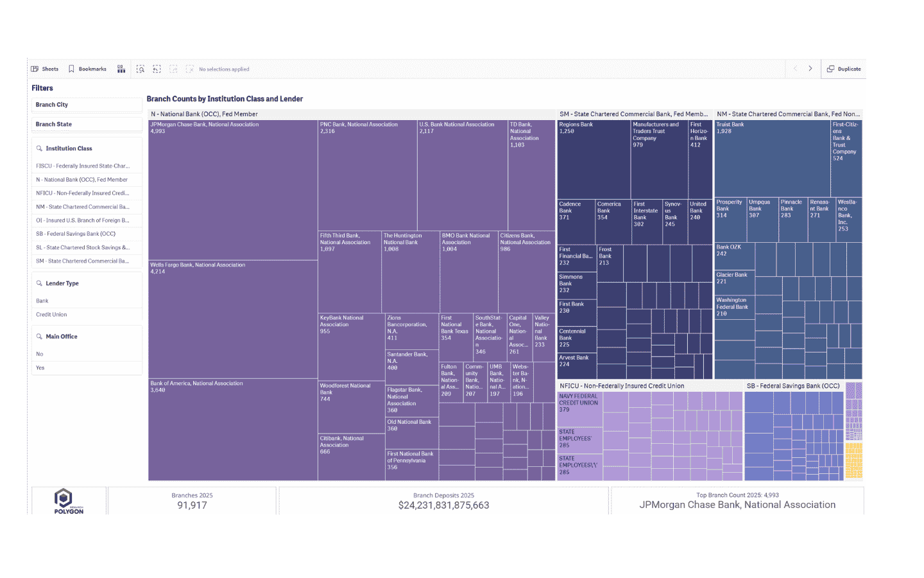Select NM - State Chartered Commercial filter value
The height and width of the screenshot is (578, 924).
click(87, 207)
